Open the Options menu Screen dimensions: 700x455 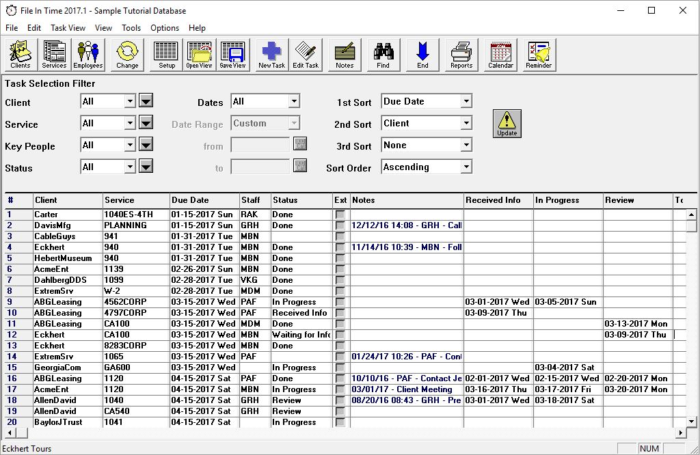pyautogui.click(x=165, y=28)
